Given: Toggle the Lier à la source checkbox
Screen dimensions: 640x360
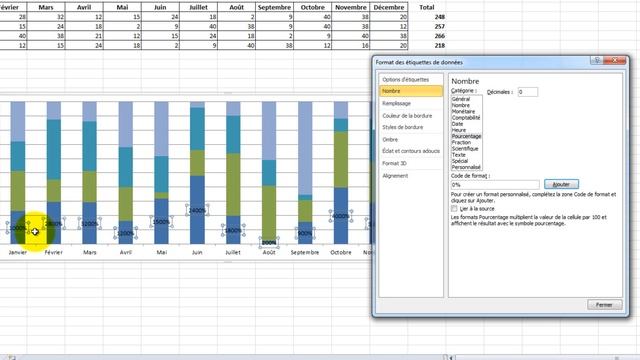Looking at the screenshot, I should point(454,209).
